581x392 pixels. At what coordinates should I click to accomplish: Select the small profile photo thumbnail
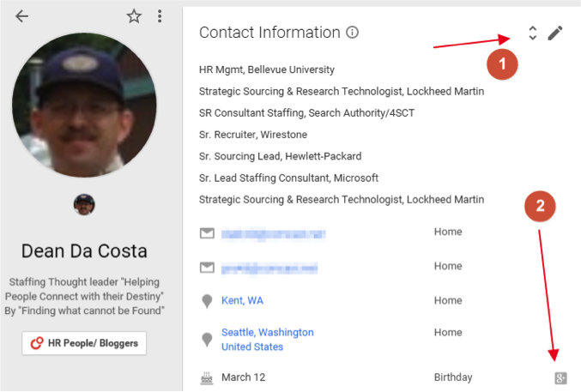(84, 204)
